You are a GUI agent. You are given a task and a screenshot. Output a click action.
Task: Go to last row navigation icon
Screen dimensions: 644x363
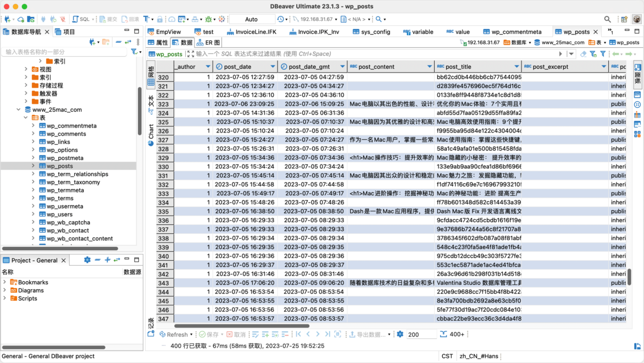327,334
